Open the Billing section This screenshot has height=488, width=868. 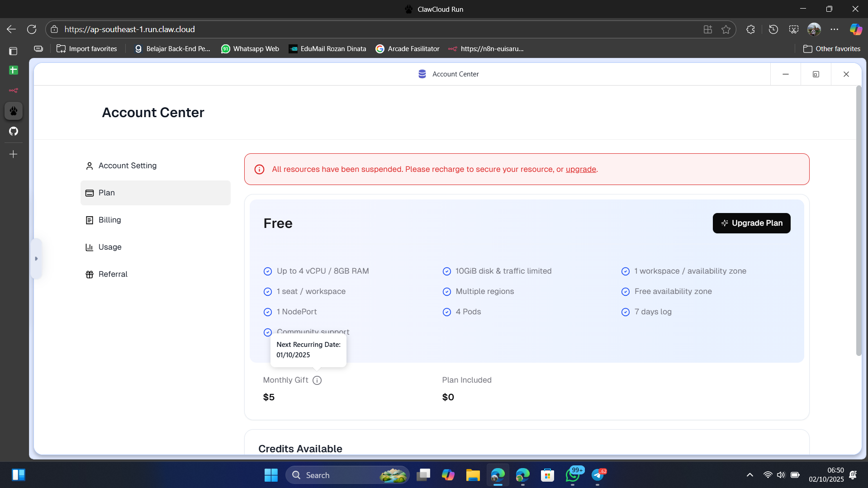109,220
